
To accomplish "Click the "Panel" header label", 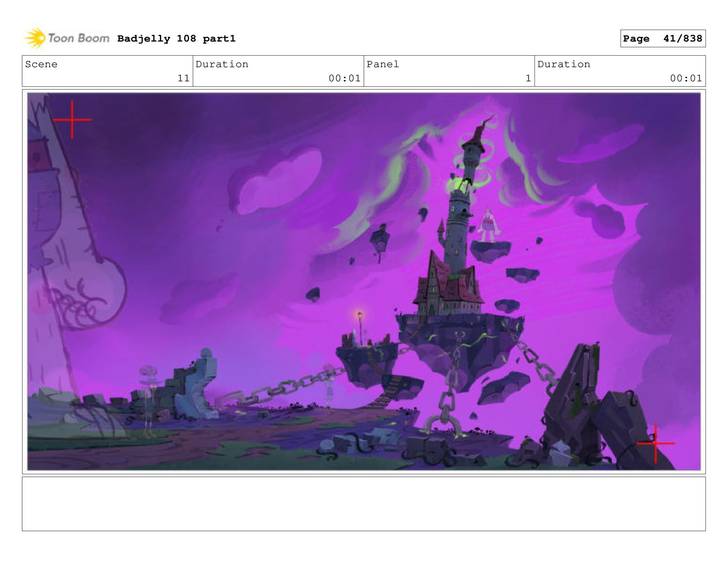I will [x=383, y=64].
